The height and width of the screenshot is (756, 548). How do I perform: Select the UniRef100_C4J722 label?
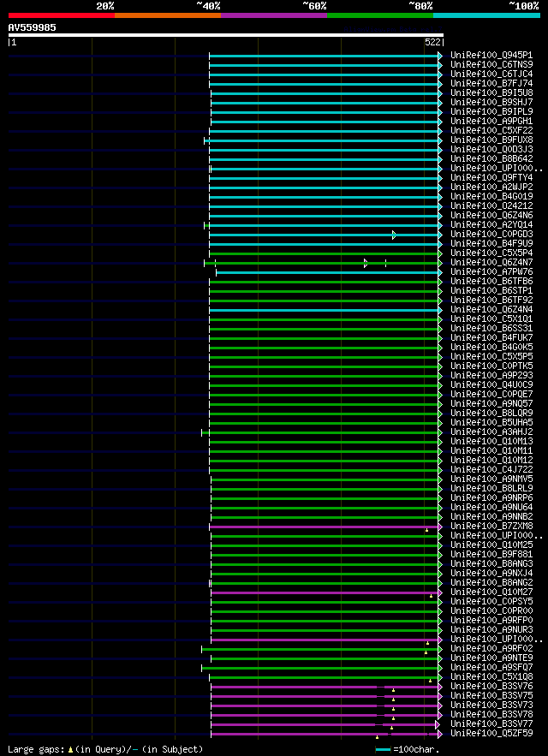[491, 470]
